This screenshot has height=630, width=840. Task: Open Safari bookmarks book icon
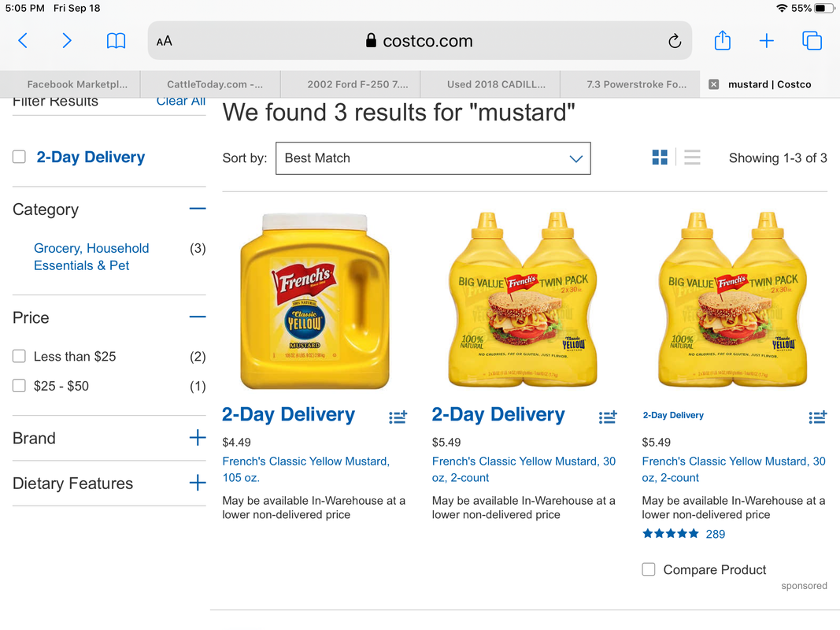(x=116, y=41)
